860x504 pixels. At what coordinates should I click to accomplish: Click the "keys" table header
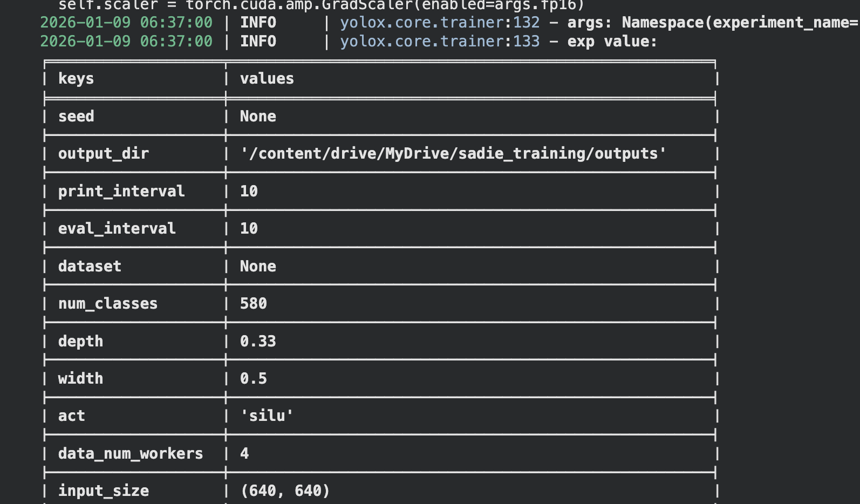76,79
